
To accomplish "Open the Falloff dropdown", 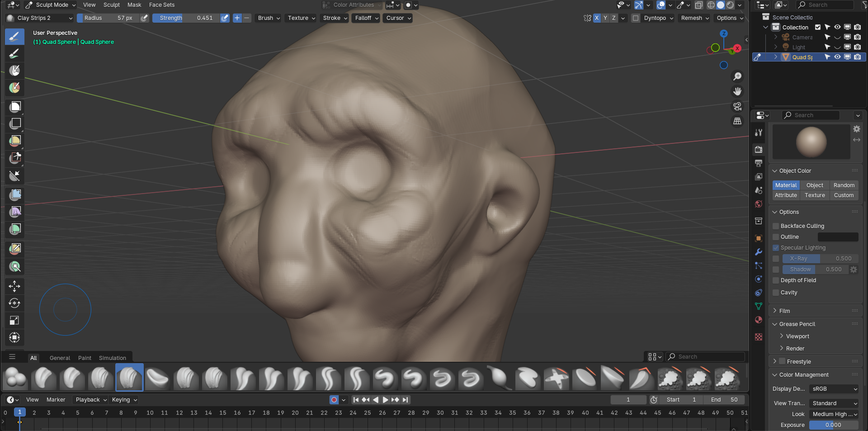I will click(x=365, y=18).
